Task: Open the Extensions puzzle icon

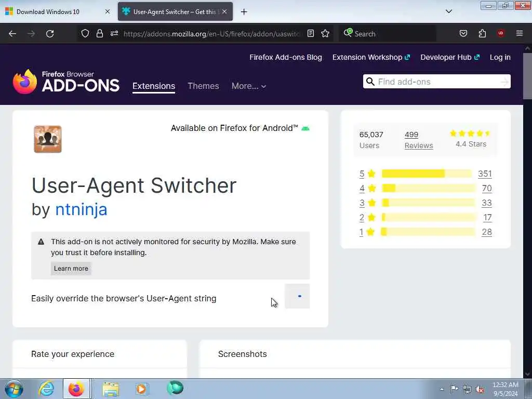Action: 482,33
